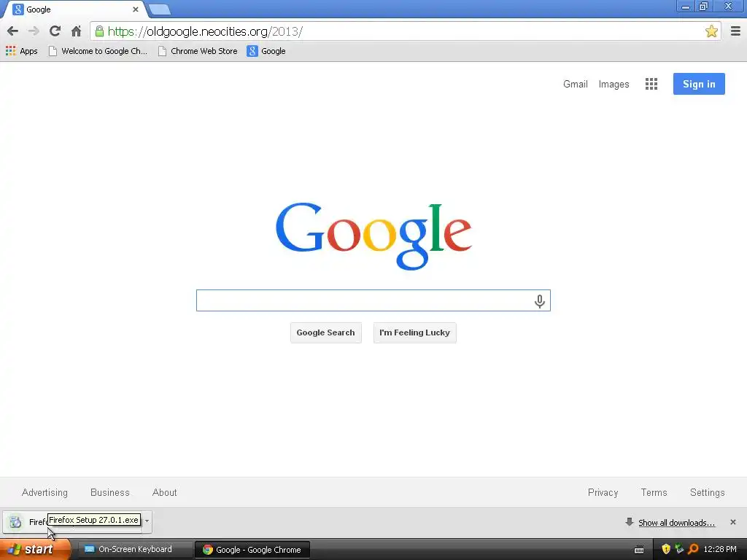The image size is (747, 560).
Task: Go back using the browser back arrow
Action: [x=12, y=31]
